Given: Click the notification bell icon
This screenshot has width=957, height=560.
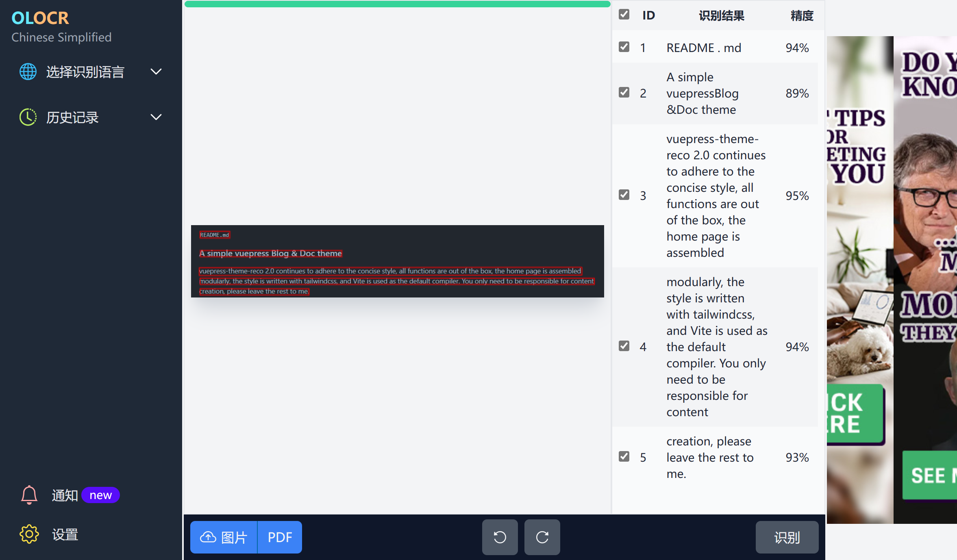Looking at the screenshot, I should pyautogui.click(x=29, y=495).
